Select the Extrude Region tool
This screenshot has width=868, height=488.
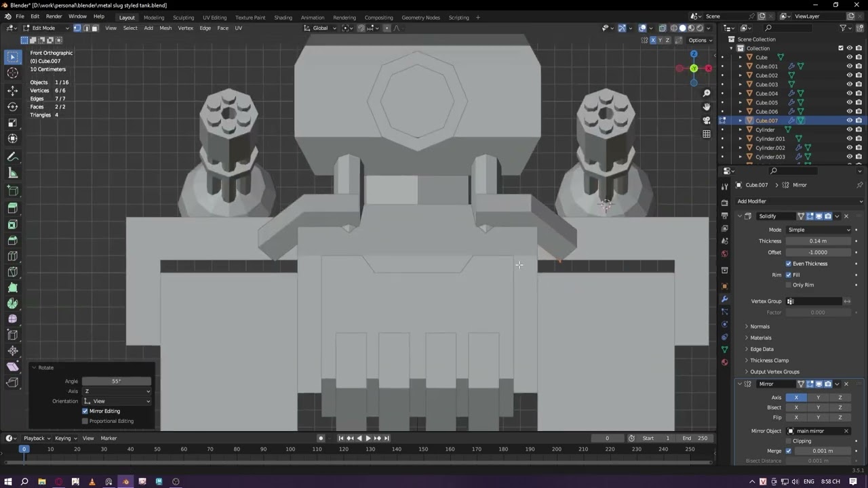[12, 208]
